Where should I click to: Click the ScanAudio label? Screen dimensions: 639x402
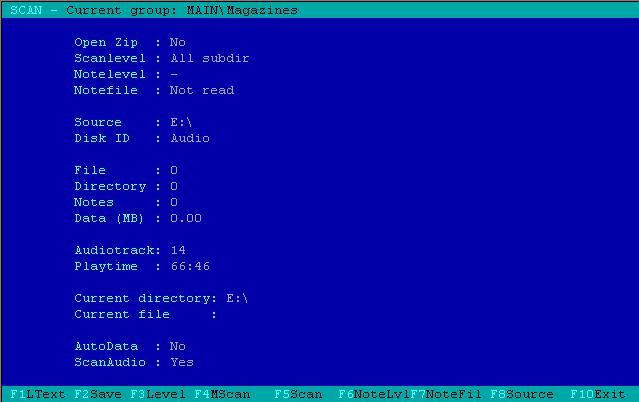click(x=110, y=362)
